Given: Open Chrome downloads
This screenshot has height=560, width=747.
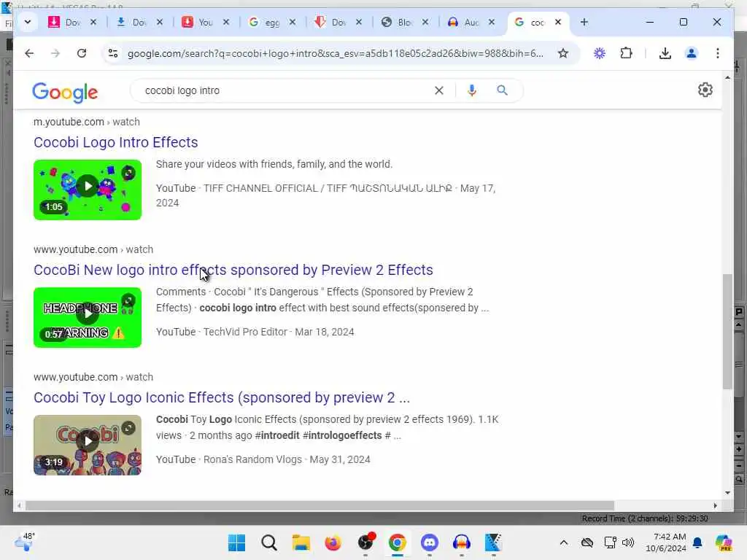Looking at the screenshot, I should pyautogui.click(x=665, y=53).
